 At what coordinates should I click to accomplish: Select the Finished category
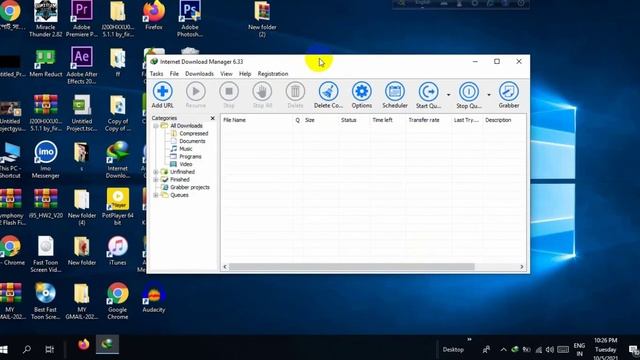[180, 180]
